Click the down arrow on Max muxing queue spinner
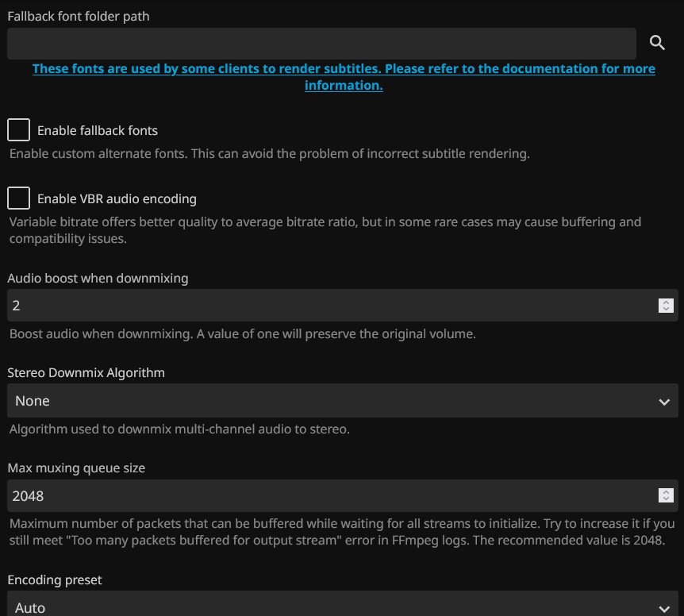 pyautogui.click(x=666, y=499)
